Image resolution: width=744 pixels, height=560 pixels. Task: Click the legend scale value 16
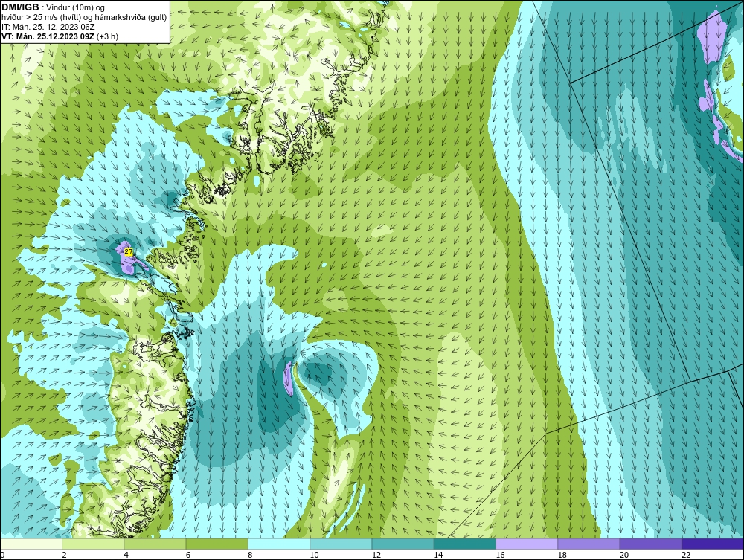500,556
